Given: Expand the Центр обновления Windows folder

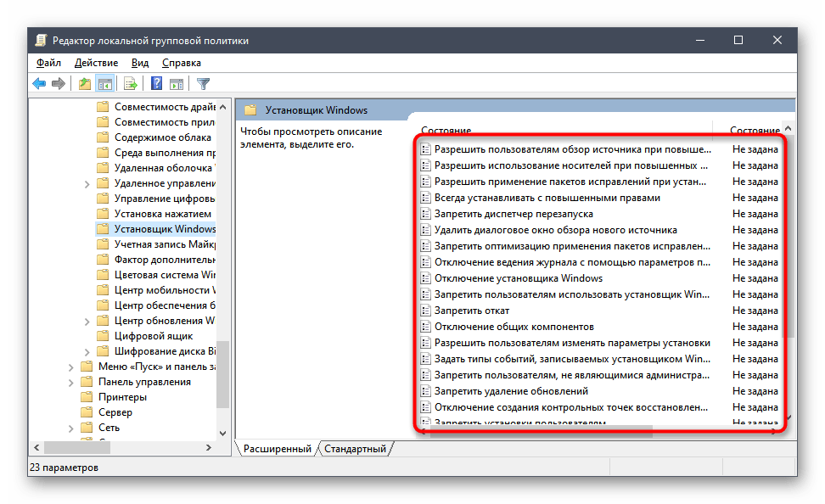Looking at the screenshot, I should (x=87, y=321).
